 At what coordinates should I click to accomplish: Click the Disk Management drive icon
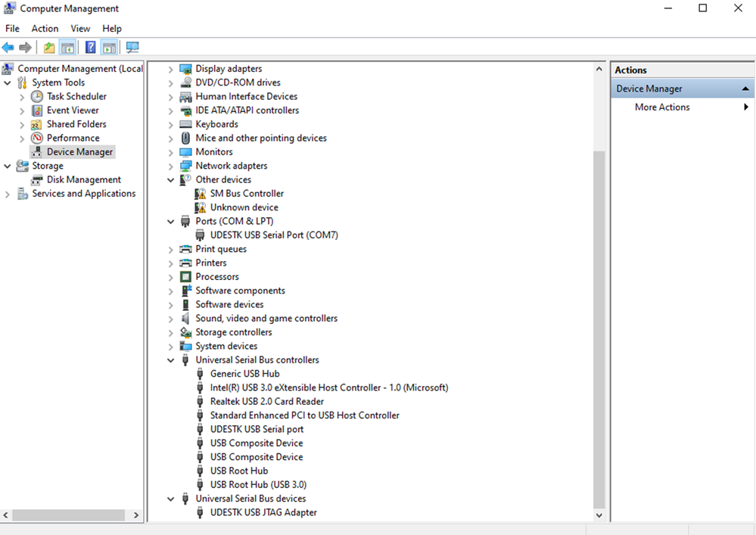click(36, 180)
